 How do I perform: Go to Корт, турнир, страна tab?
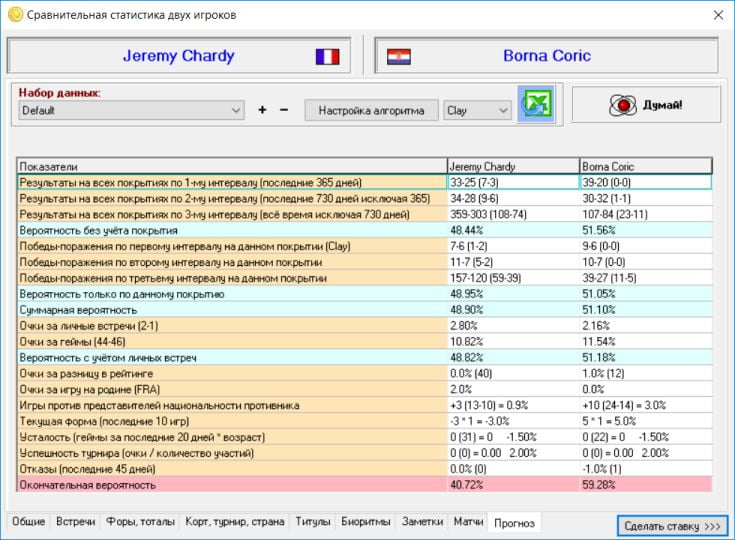pos(235,522)
